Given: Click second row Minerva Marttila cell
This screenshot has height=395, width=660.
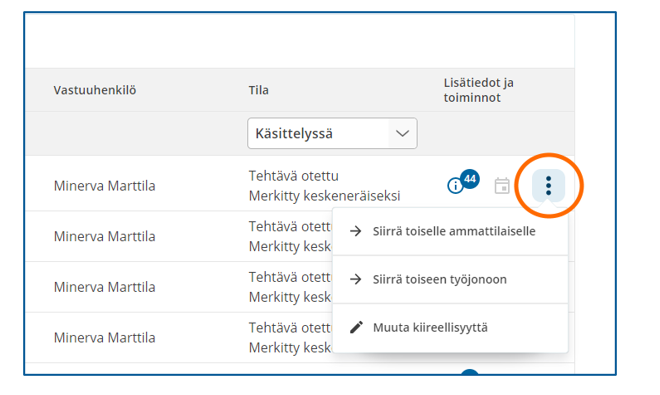Looking at the screenshot, I should (x=104, y=236).
